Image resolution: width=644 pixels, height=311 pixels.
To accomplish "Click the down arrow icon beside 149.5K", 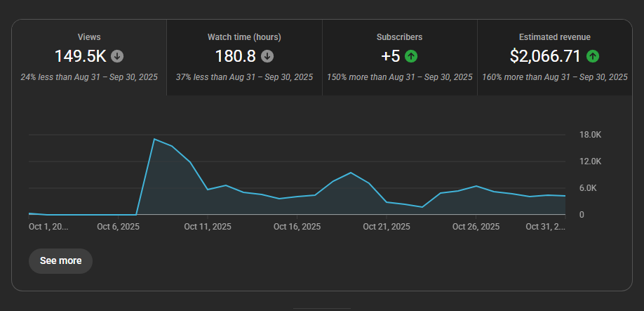I will pos(117,56).
